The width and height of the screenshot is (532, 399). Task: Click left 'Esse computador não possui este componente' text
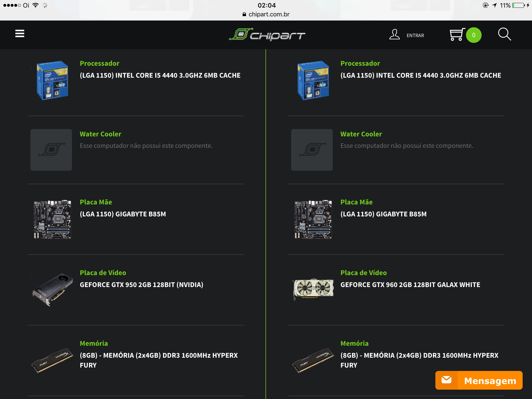pos(146,146)
